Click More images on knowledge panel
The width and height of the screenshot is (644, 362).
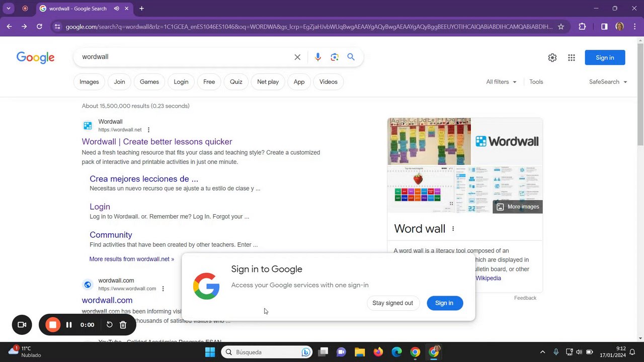tap(517, 207)
